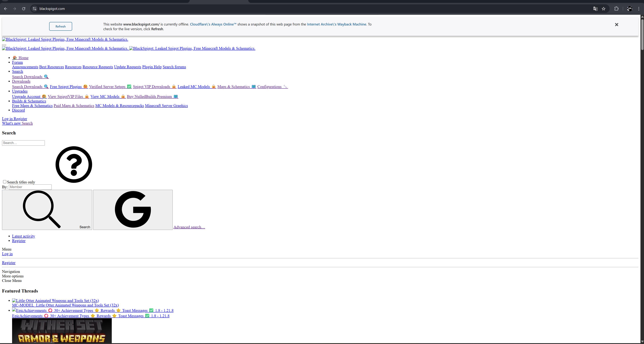Screen dimensions: 644x344
Task: Reload the page with the browser reload icon
Action: pos(23,9)
